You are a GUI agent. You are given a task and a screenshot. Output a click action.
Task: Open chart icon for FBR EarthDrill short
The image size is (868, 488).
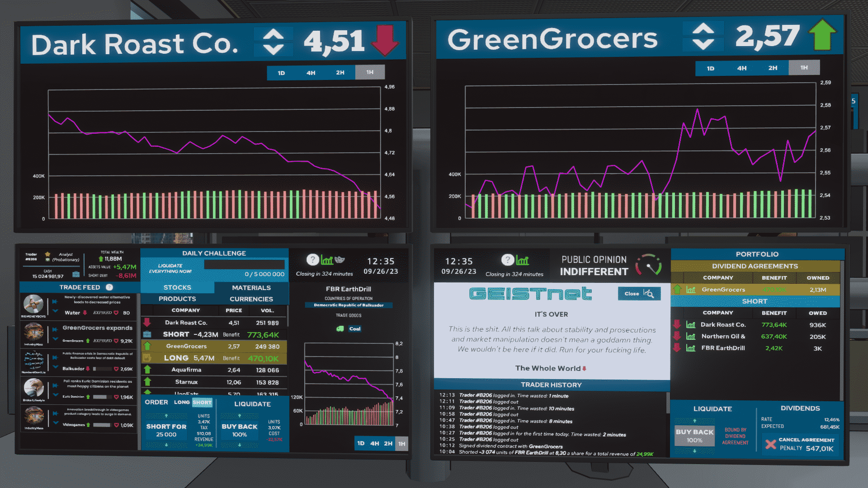[x=690, y=348]
